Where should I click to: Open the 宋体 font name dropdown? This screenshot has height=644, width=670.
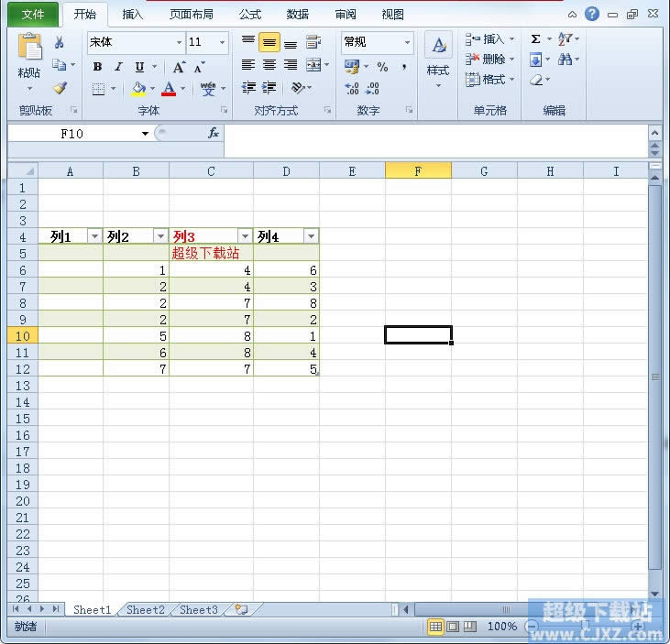(179, 42)
